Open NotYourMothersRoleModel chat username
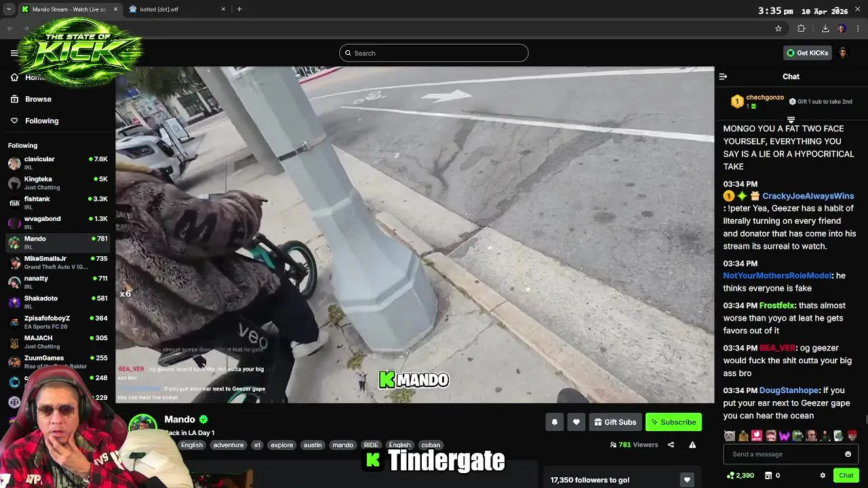 [777, 276]
